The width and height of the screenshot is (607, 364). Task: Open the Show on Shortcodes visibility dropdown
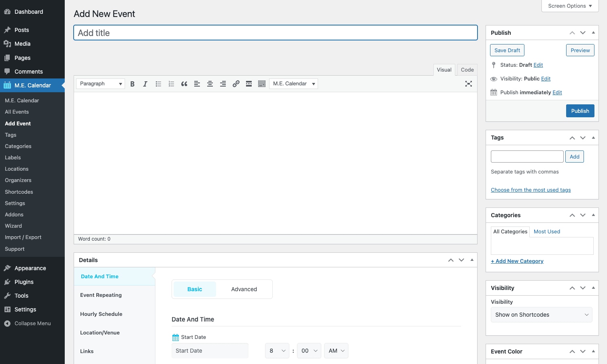coord(541,315)
